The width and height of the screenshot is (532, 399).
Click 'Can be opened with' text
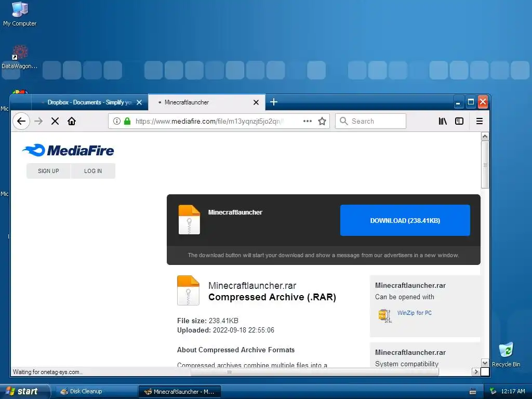coord(404,297)
